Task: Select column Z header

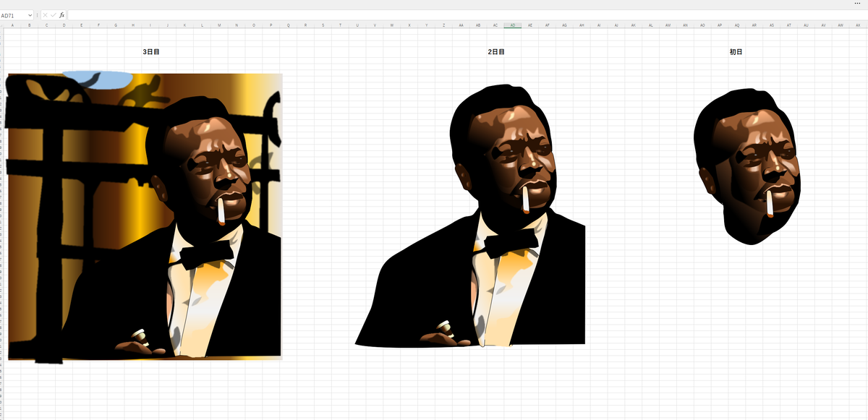Action: (444, 25)
